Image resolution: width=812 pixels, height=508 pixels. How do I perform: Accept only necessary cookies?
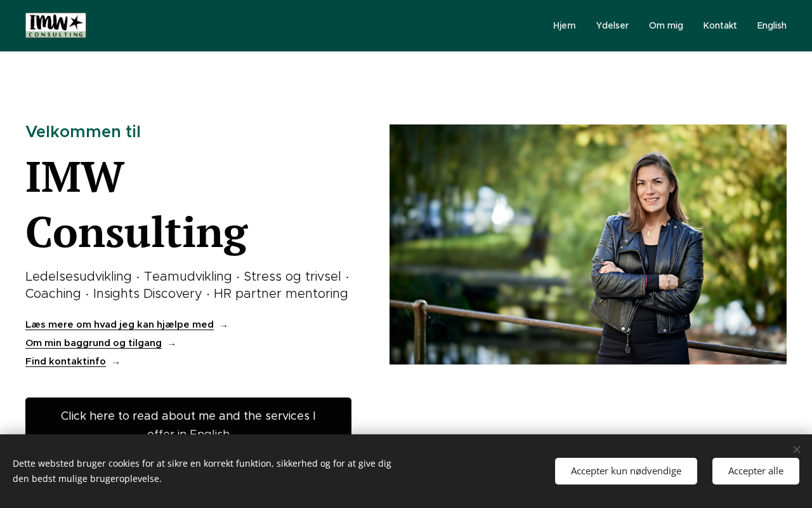(x=625, y=471)
